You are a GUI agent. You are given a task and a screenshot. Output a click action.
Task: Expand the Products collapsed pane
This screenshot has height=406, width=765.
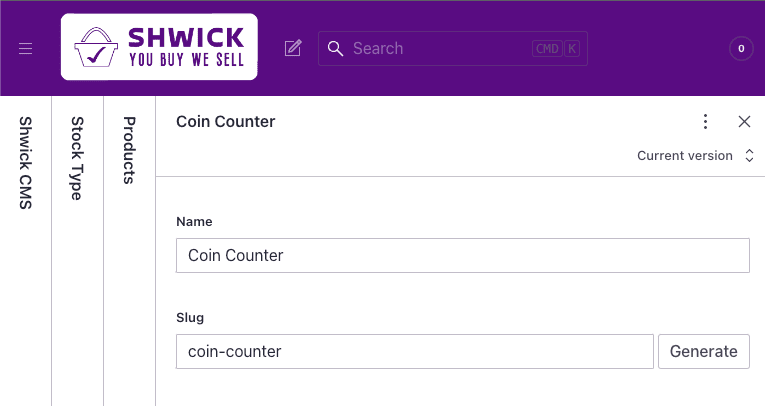click(130, 150)
